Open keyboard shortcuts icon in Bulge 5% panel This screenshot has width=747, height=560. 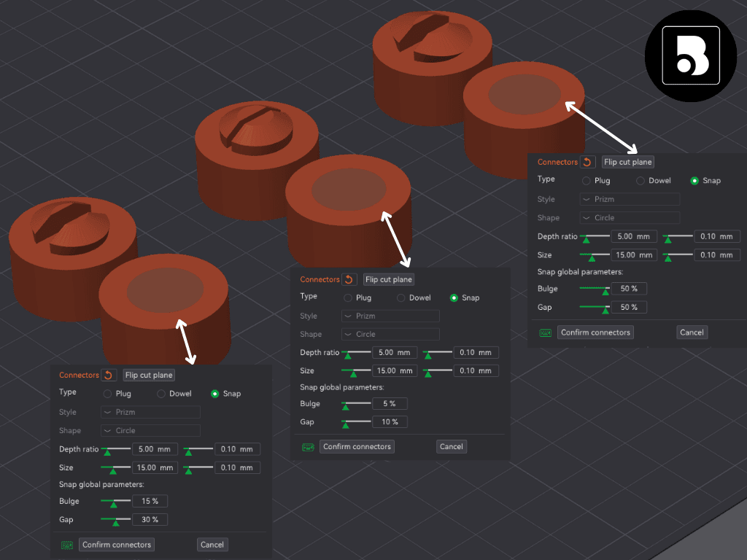308,447
